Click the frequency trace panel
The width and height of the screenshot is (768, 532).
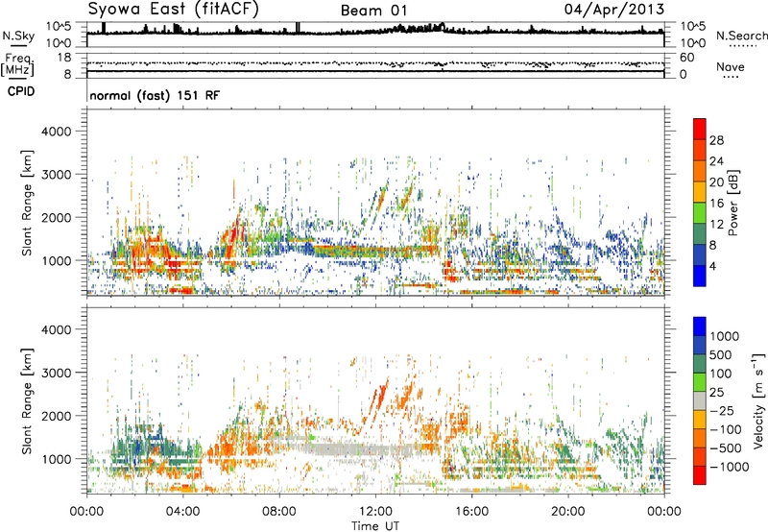pyautogui.click(x=375, y=65)
